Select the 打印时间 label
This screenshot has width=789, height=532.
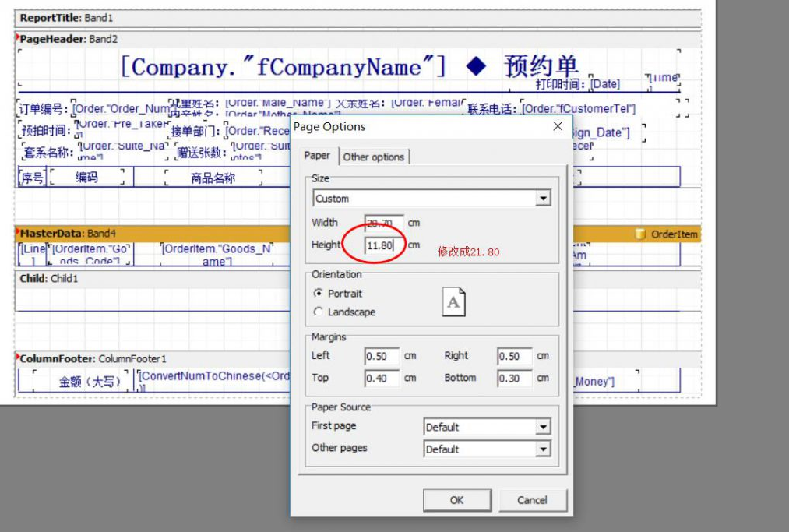[561, 83]
